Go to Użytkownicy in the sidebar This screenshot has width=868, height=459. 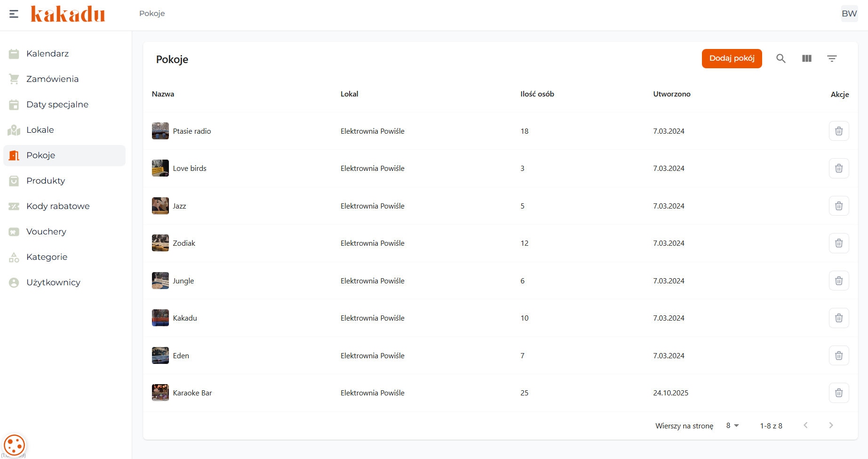point(53,282)
